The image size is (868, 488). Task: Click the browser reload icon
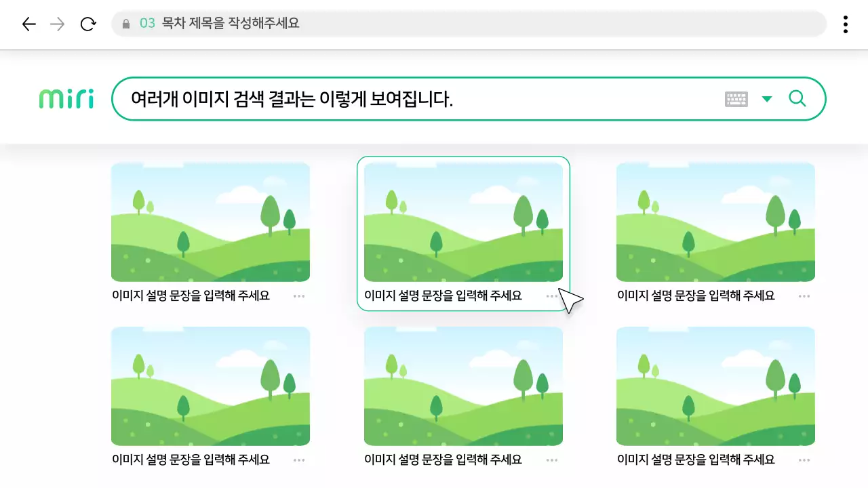87,24
